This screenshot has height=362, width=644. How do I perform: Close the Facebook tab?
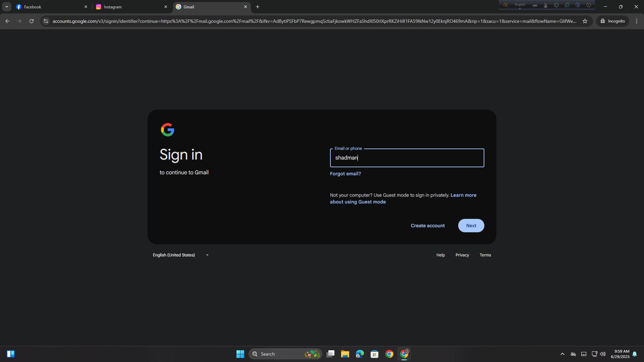pyautogui.click(x=86, y=7)
